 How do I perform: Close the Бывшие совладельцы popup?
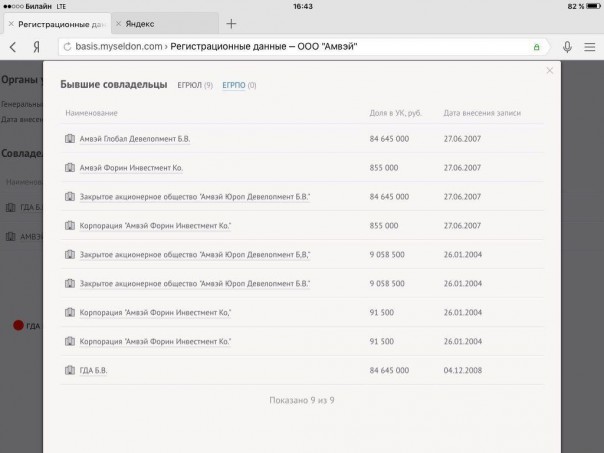coord(549,71)
